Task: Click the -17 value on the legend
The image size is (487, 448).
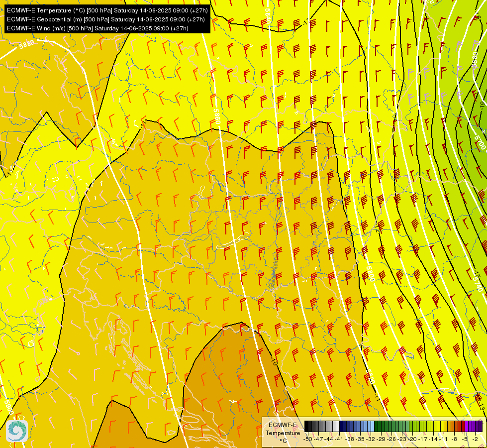Action: pos(423,439)
